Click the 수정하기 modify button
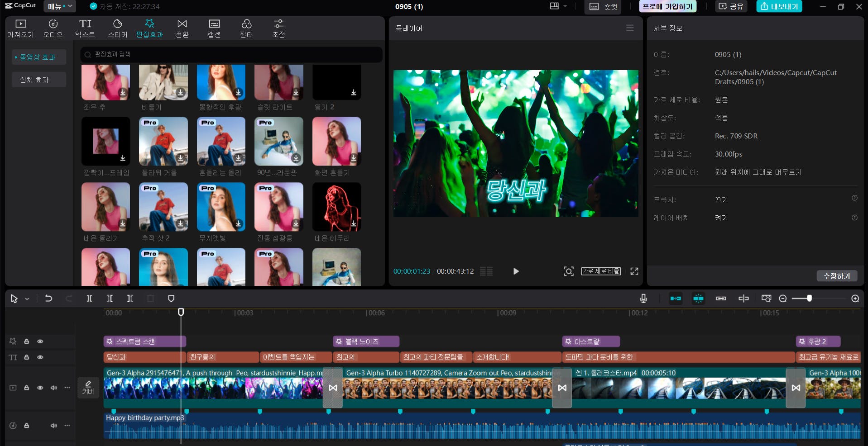 (836, 276)
